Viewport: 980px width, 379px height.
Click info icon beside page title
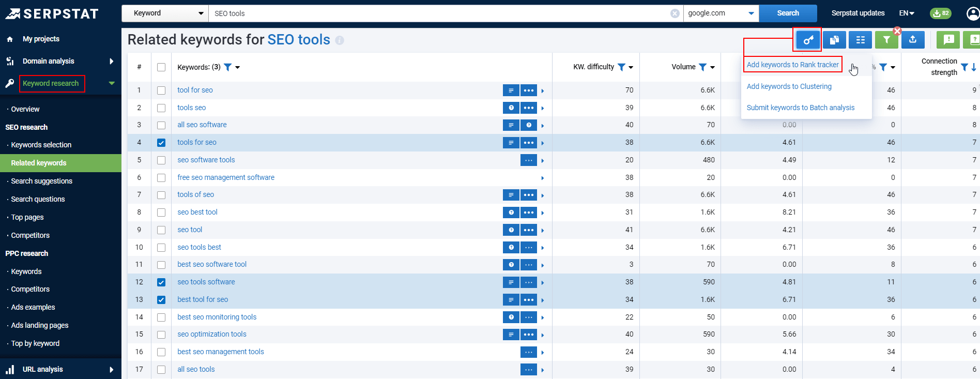[x=340, y=40]
